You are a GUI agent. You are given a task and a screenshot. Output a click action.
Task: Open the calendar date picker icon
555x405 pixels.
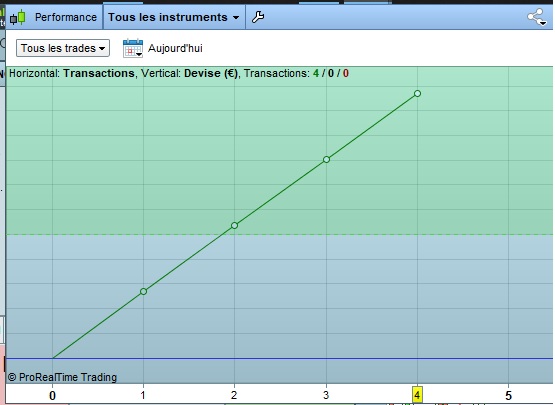click(133, 48)
